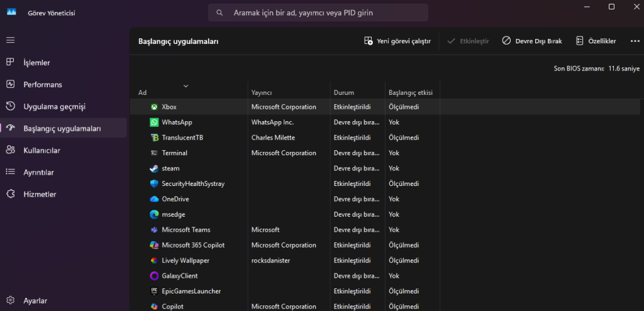Click the Xbox app icon
The width and height of the screenshot is (644, 311).
(154, 107)
